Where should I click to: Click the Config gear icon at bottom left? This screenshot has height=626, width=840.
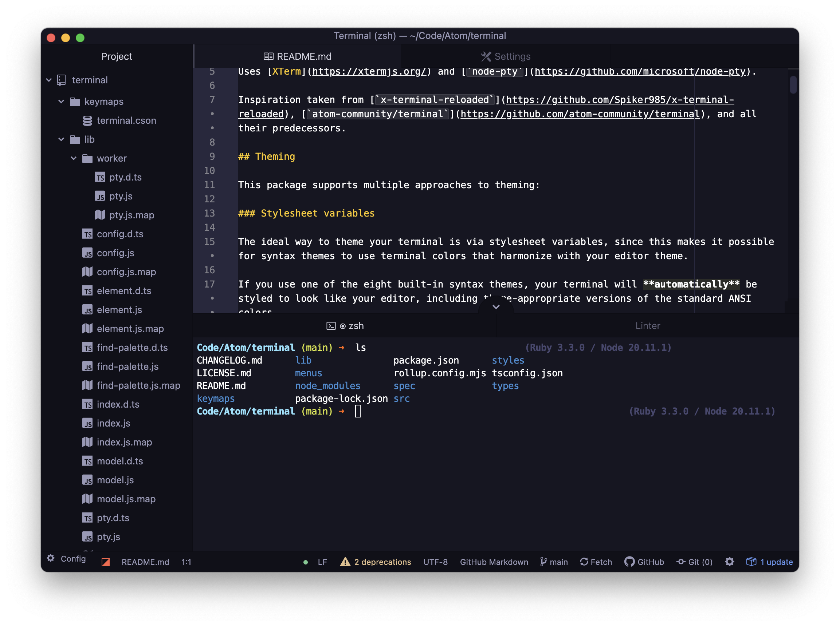(x=51, y=558)
